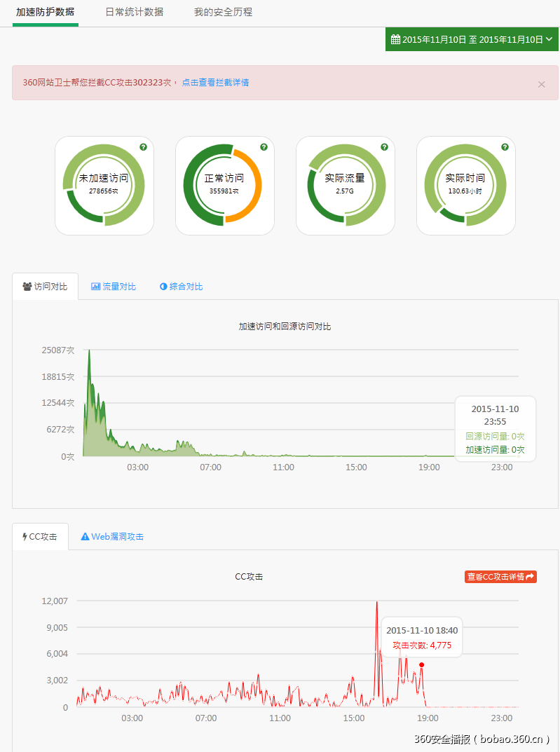Select the 访问对比 chart tab
560x752 pixels.
click(46, 287)
